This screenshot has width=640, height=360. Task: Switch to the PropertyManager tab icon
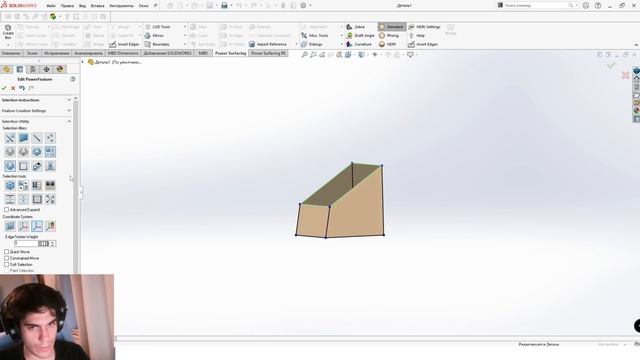click(x=20, y=69)
